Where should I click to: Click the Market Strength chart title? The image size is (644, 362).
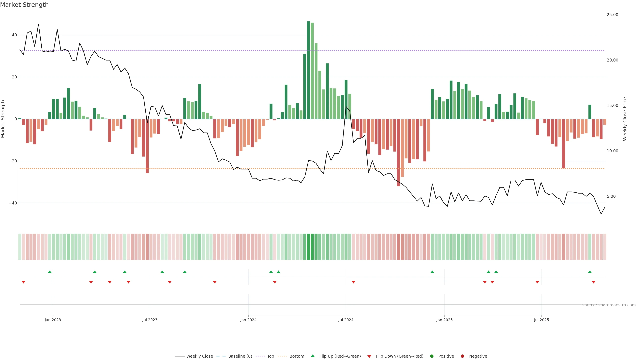pos(24,5)
